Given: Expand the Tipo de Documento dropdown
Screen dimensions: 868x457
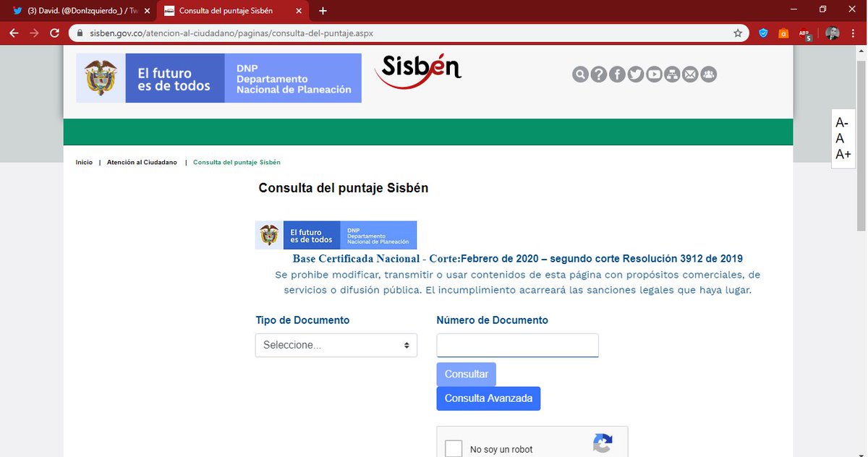Looking at the screenshot, I should coord(336,346).
